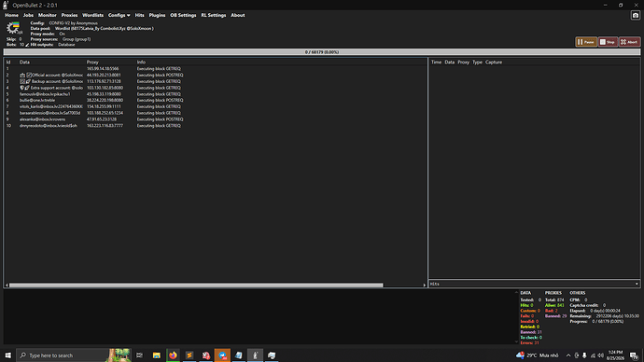Open the Plugins page

pyautogui.click(x=157, y=15)
